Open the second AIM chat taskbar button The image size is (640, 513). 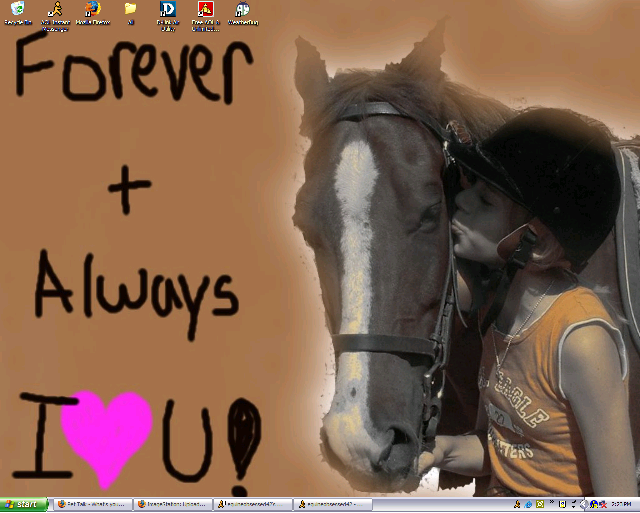coord(333,504)
